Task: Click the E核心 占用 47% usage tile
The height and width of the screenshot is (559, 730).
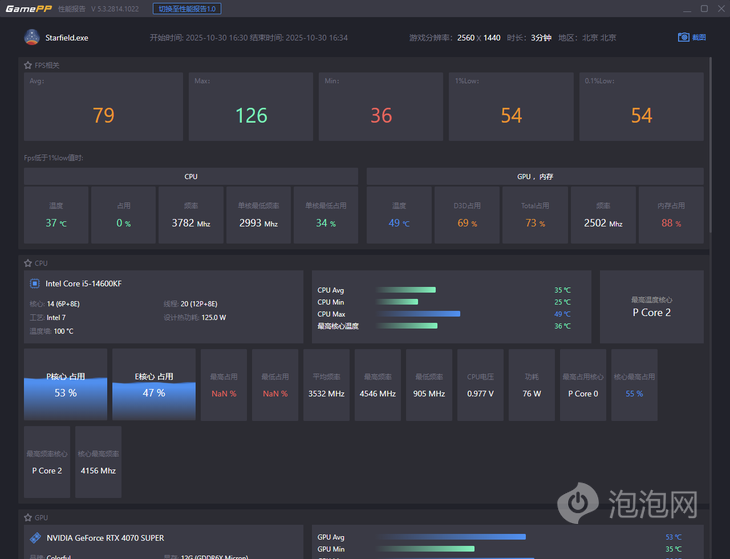Action: (x=154, y=384)
